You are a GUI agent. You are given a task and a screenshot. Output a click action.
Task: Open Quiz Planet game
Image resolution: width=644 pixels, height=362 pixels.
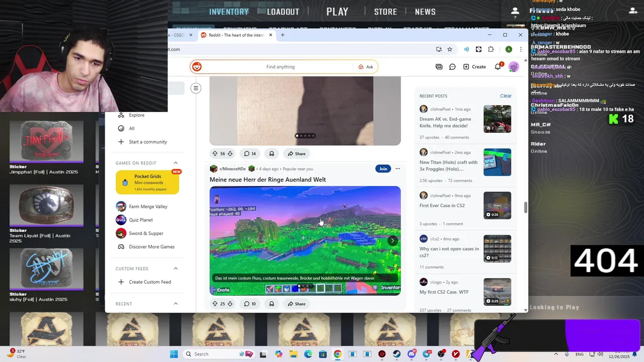click(140, 220)
